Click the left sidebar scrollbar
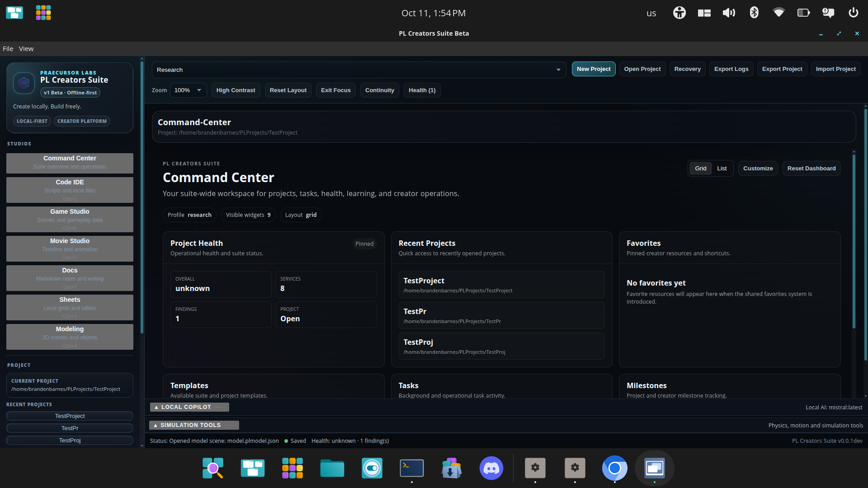Screen dimensions: 868x488 [x=142, y=197]
